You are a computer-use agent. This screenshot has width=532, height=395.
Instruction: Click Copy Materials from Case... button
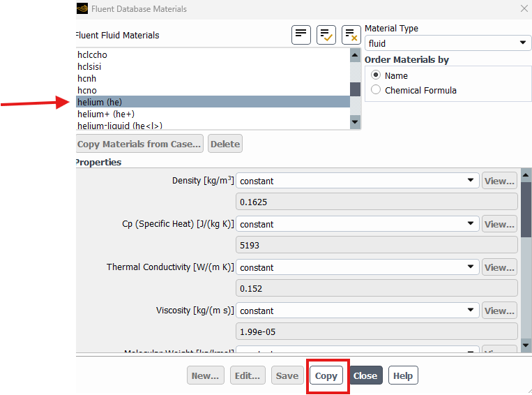[x=139, y=144]
